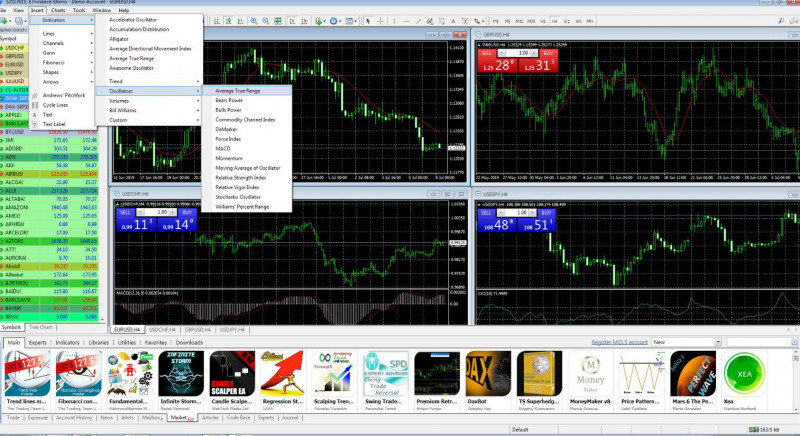Open the Charts menu in menu bar
800x436 pixels.
(58, 10)
